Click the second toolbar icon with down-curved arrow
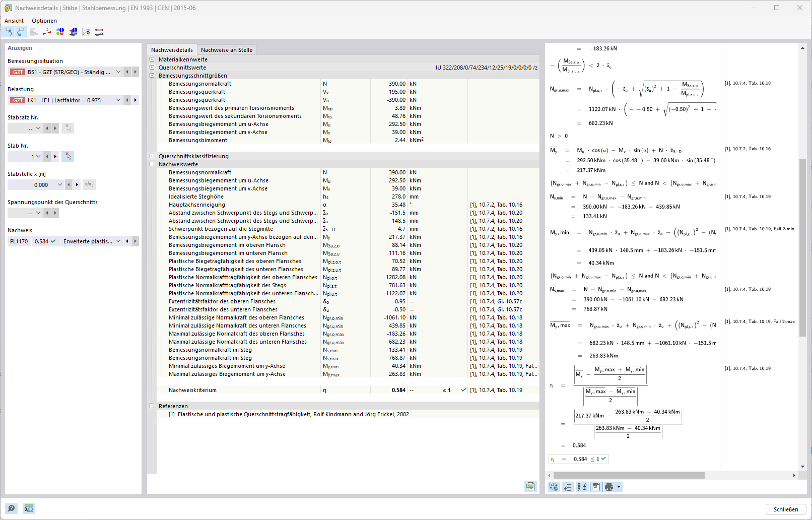Screen dimensions: 812x520 tap(21, 32)
